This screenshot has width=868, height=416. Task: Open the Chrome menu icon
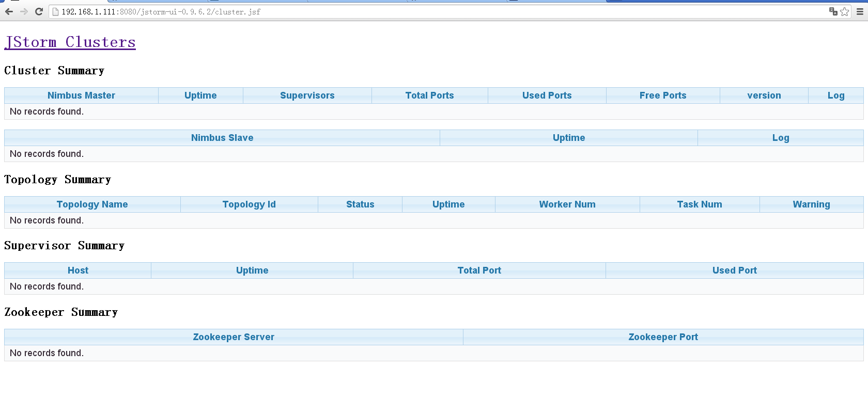click(x=860, y=11)
